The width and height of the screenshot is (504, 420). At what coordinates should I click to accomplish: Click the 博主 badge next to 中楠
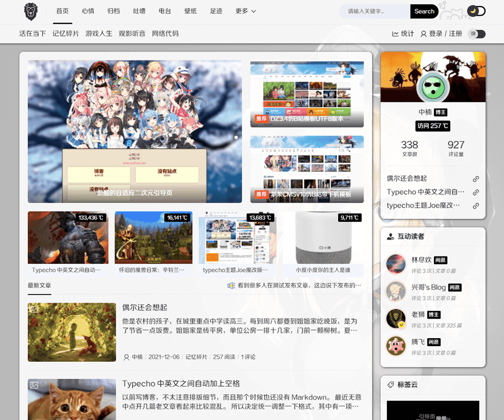tap(441, 112)
